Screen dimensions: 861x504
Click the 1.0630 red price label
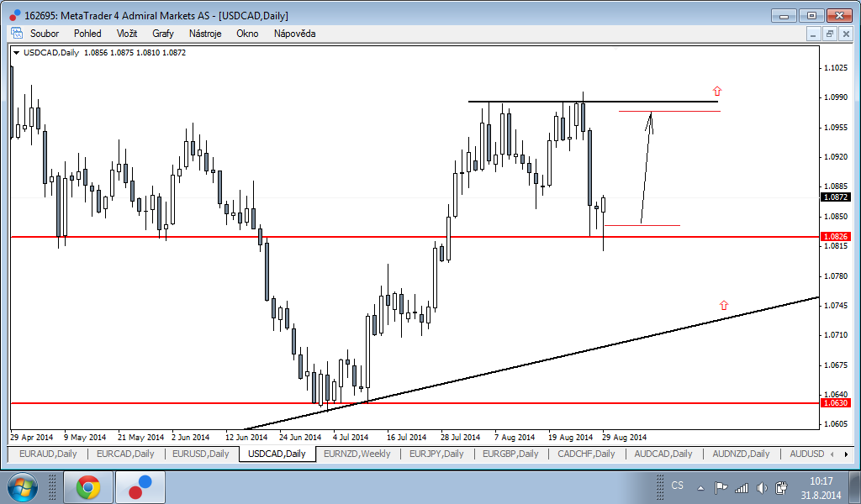tap(835, 403)
